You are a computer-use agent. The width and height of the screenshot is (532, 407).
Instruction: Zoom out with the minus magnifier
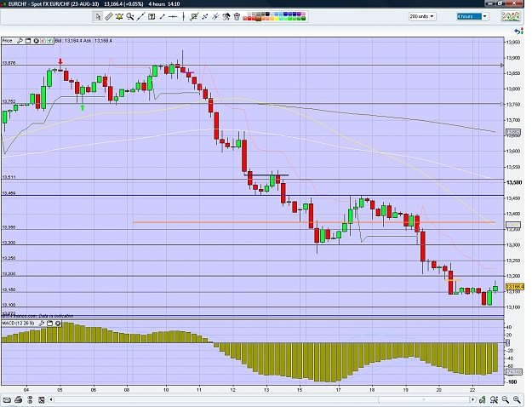pyautogui.click(x=506, y=399)
